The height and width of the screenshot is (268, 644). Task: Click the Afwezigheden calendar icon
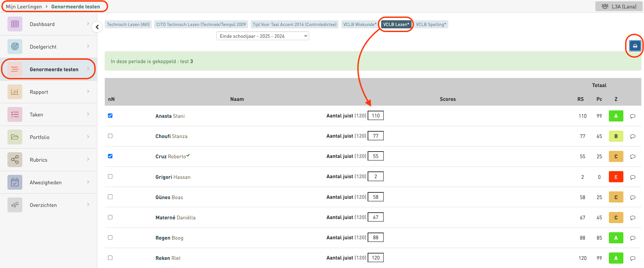point(15,182)
